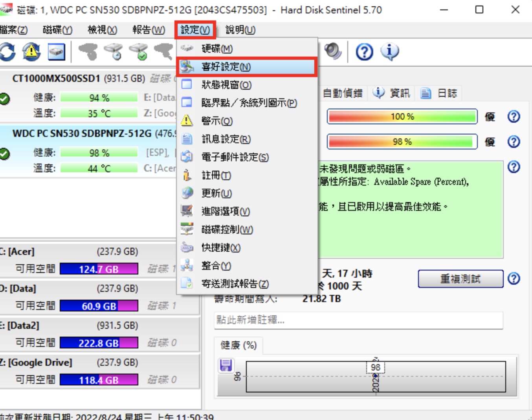Select 更新(U) menu entry
Screen dimensions: 532x420
[247, 193]
